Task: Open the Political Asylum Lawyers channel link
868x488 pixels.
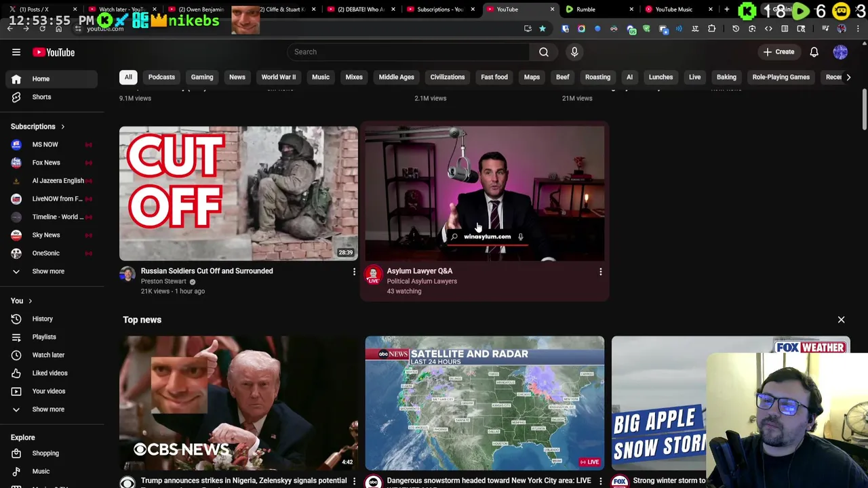Action: pyautogui.click(x=422, y=281)
